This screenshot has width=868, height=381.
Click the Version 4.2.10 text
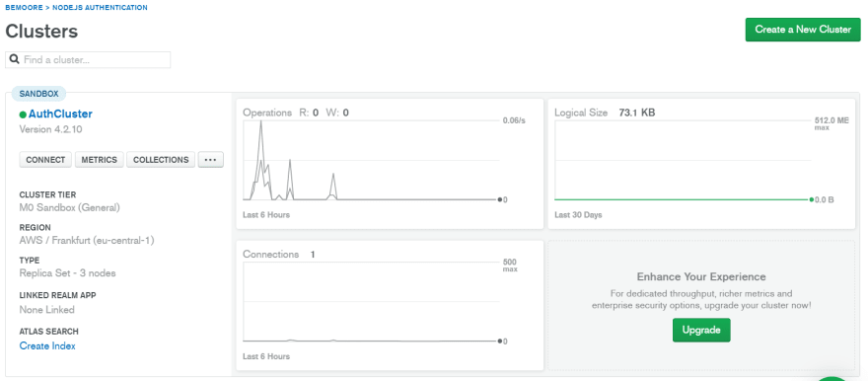(x=51, y=129)
